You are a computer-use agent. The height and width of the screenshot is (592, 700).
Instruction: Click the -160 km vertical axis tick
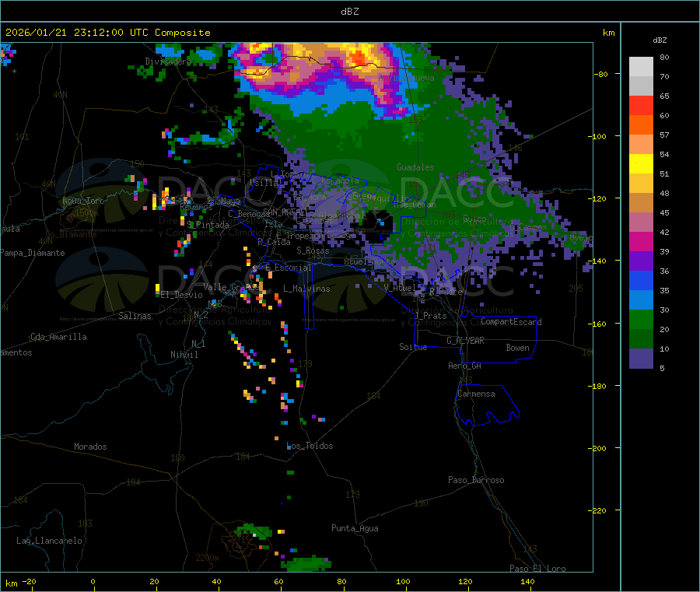click(x=597, y=324)
